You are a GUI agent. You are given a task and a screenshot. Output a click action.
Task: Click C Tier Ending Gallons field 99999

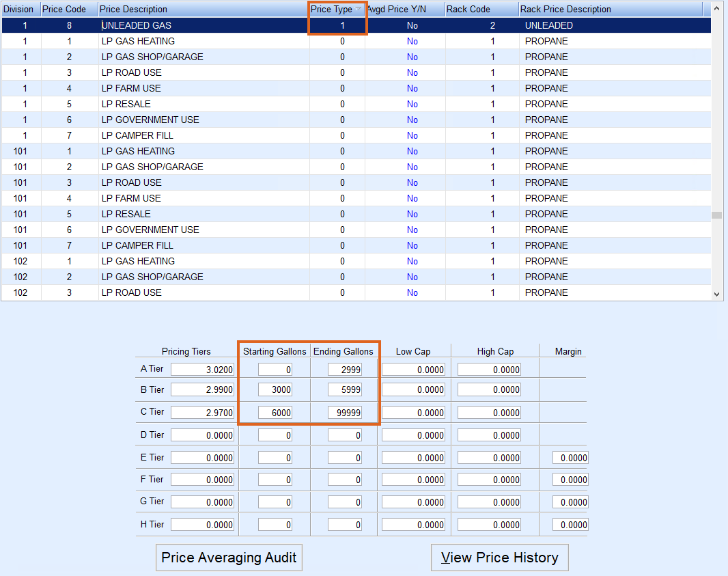pos(345,412)
